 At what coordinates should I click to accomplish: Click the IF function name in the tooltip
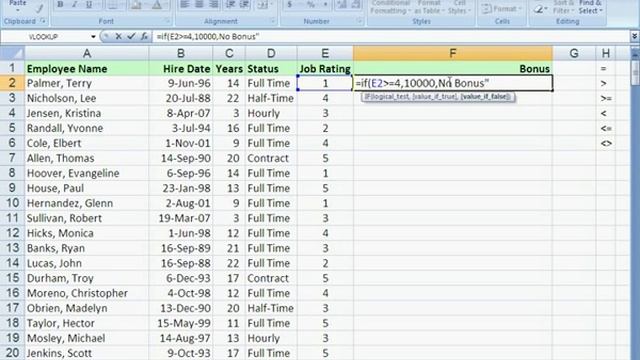pos(368,97)
